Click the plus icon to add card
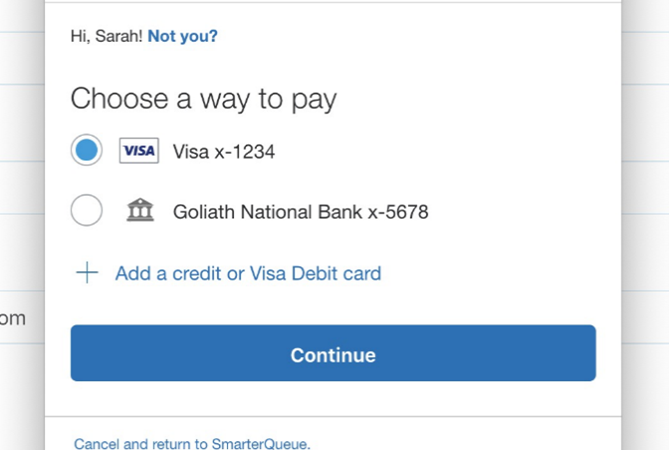Viewport: 669px width, 450px height. pyautogui.click(x=87, y=273)
